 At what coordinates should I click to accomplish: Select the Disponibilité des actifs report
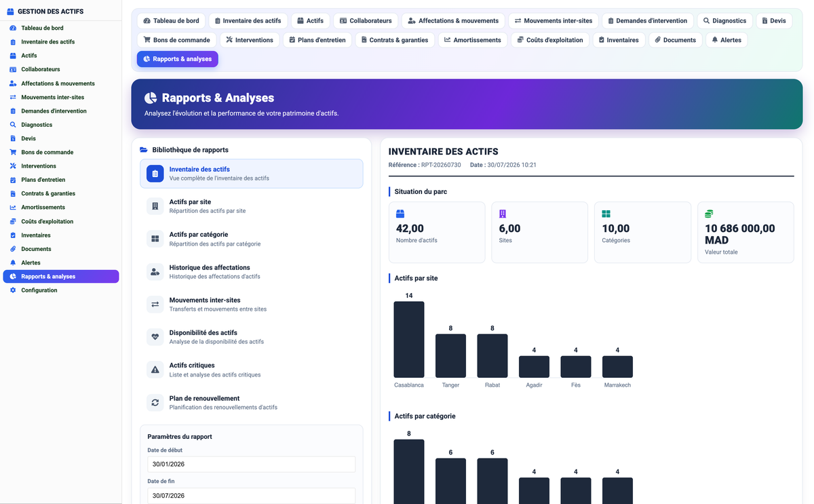pyautogui.click(x=252, y=337)
